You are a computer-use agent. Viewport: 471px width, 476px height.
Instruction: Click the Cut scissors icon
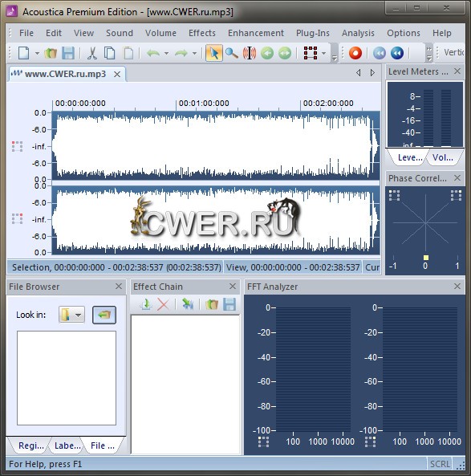[x=91, y=53]
